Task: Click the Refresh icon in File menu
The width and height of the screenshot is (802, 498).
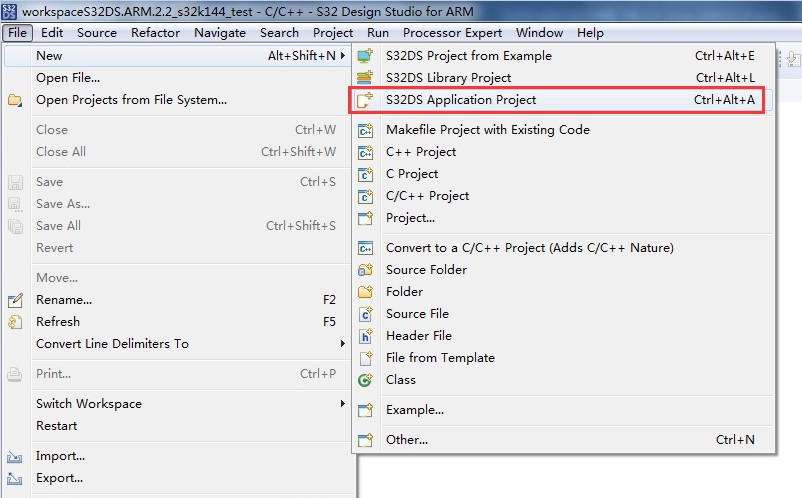Action: 15,322
